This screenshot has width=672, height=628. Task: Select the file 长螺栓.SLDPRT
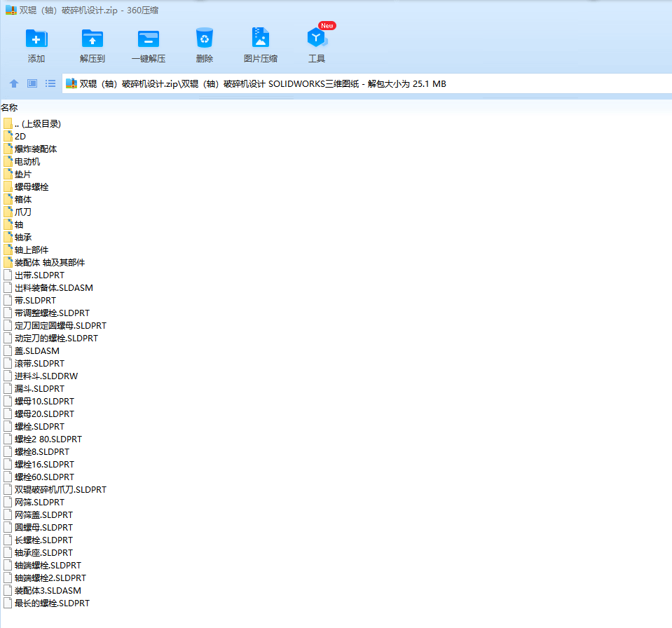point(38,540)
